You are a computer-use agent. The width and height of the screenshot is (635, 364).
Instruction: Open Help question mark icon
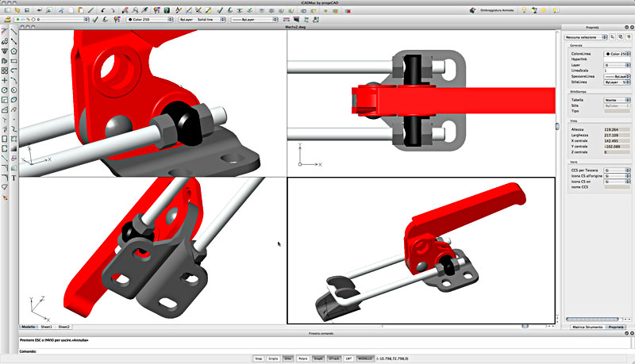tap(167, 10)
